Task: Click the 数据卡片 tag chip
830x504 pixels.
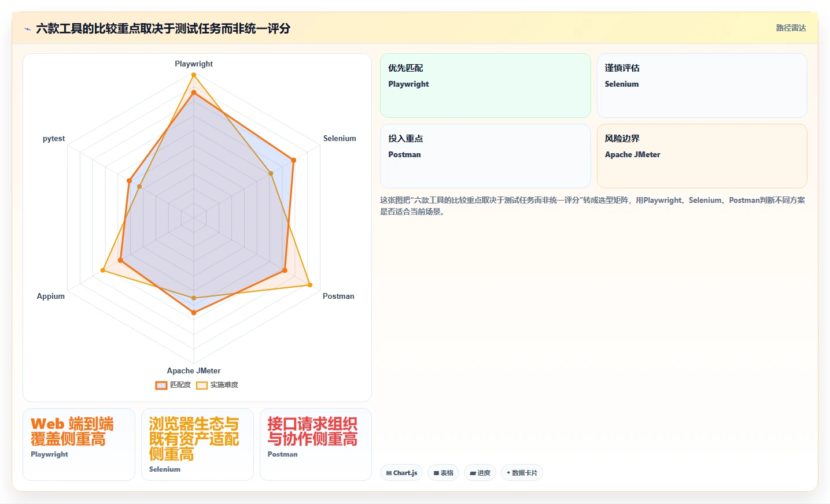Action: pos(522,473)
